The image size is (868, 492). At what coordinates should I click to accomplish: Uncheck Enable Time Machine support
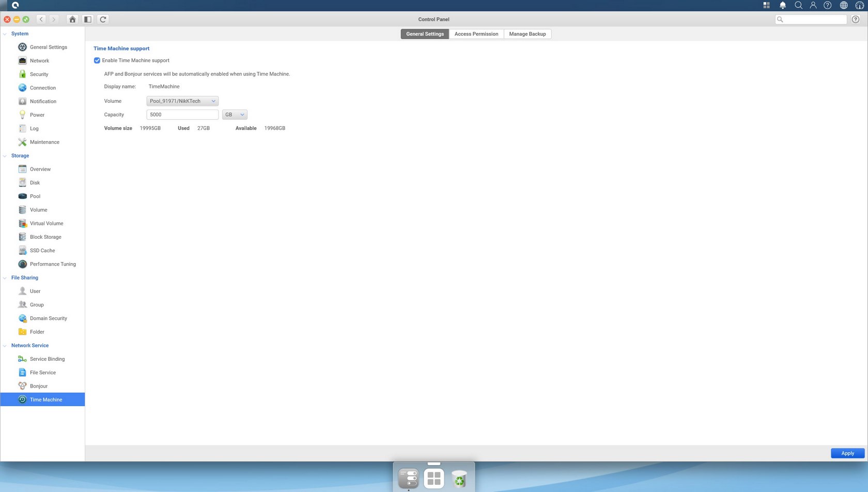[97, 60]
